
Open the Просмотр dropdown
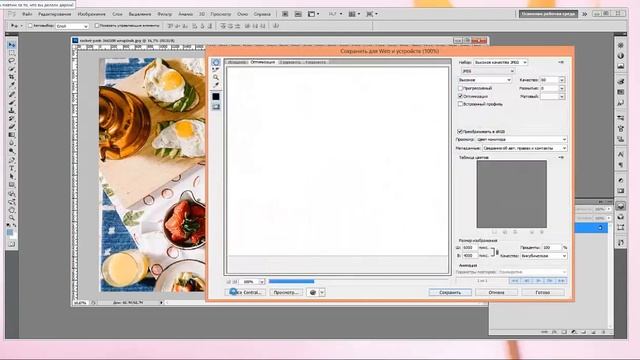(x=522, y=140)
